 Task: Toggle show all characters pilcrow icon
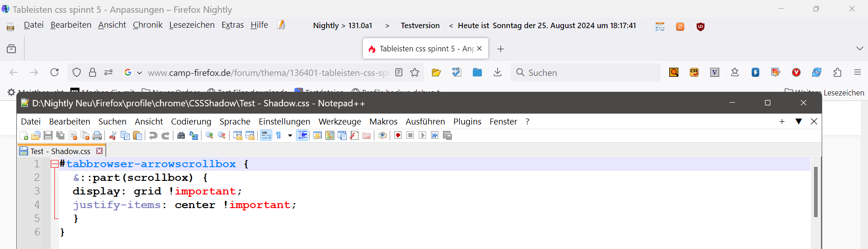[x=278, y=135]
